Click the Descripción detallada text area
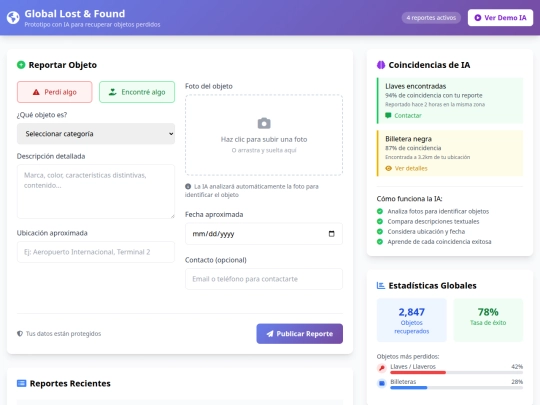Image resolution: width=540 pixels, height=405 pixels. click(x=96, y=191)
